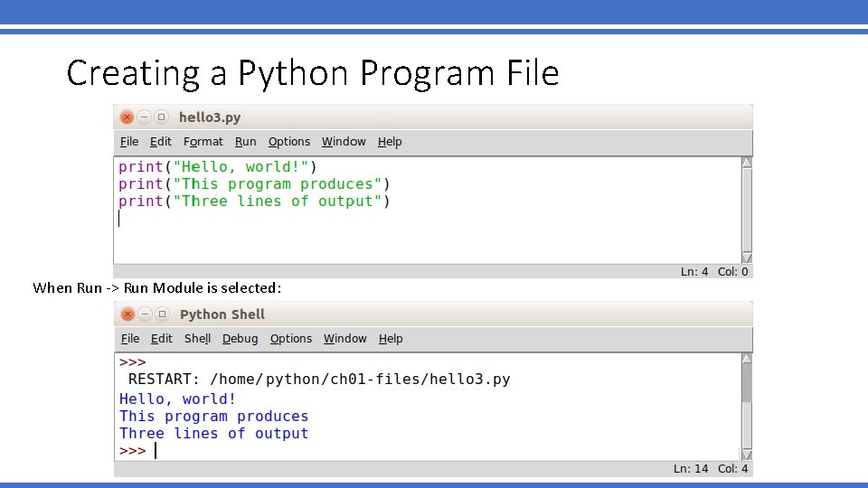The image size is (868, 488).
Task: Open Options menu in hello3.py window
Action: 289,142
